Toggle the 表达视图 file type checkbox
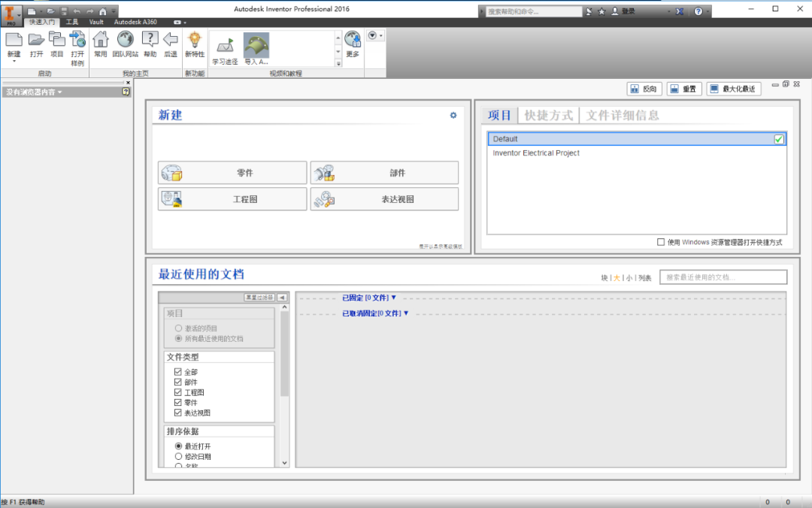Image resolution: width=812 pixels, height=508 pixels. click(x=177, y=413)
